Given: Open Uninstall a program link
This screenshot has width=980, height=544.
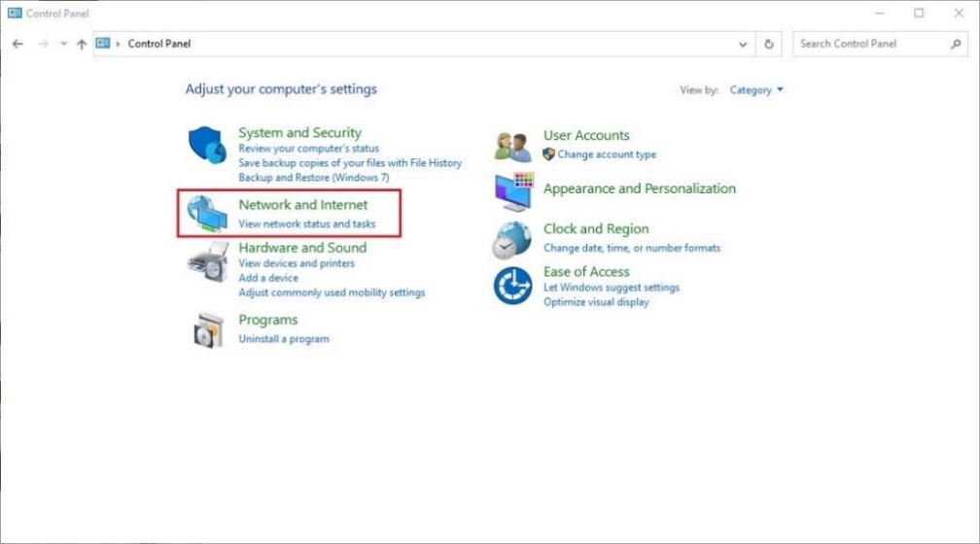Looking at the screenshot, I should click(x=284, y=339).
